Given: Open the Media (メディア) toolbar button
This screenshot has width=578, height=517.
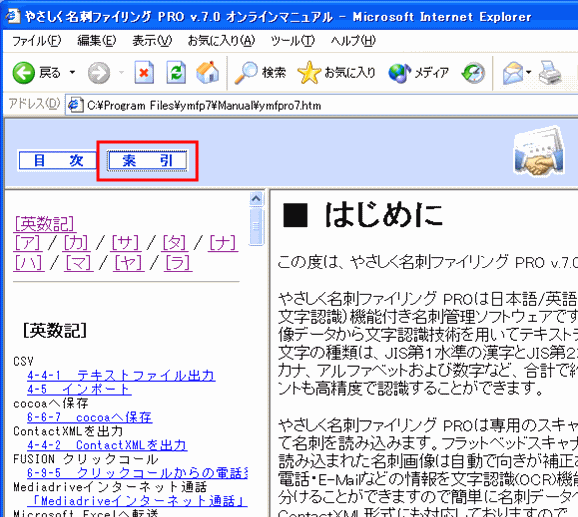Looking at the screenshot, I should (x=418, y=73).
